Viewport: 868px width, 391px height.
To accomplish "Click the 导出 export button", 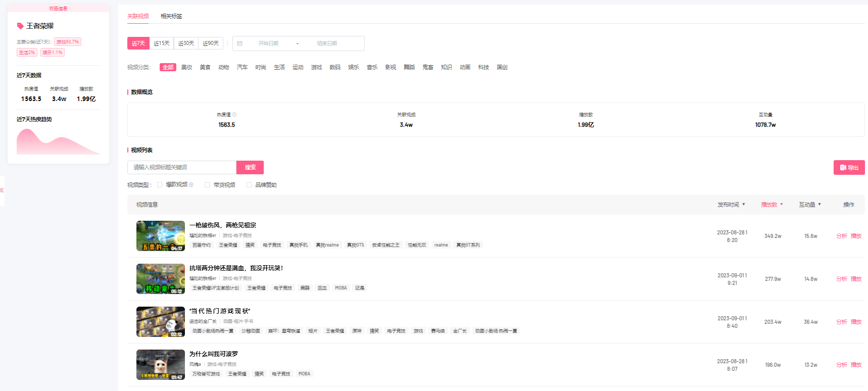I will tap(849, 168).
